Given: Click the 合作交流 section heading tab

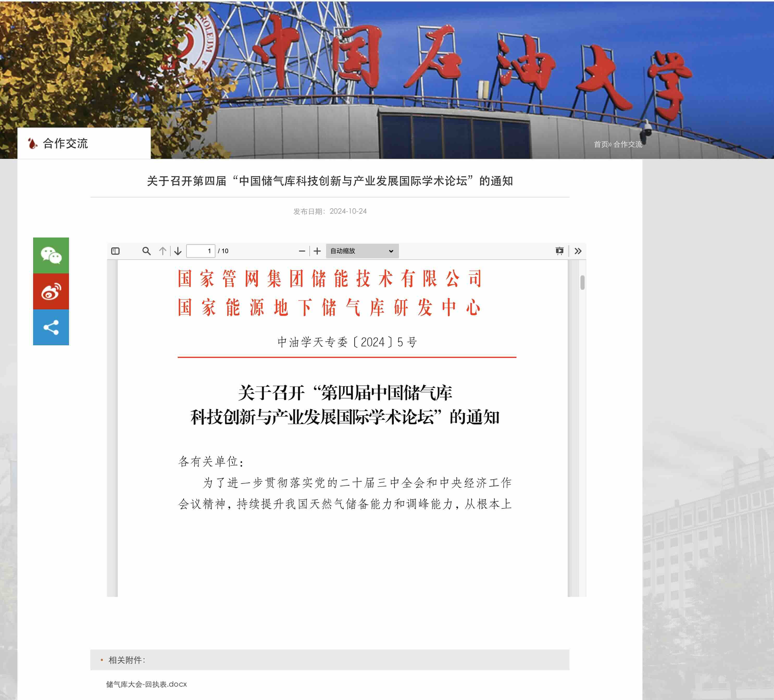Looking at the screenshot, I should (84, 143).
